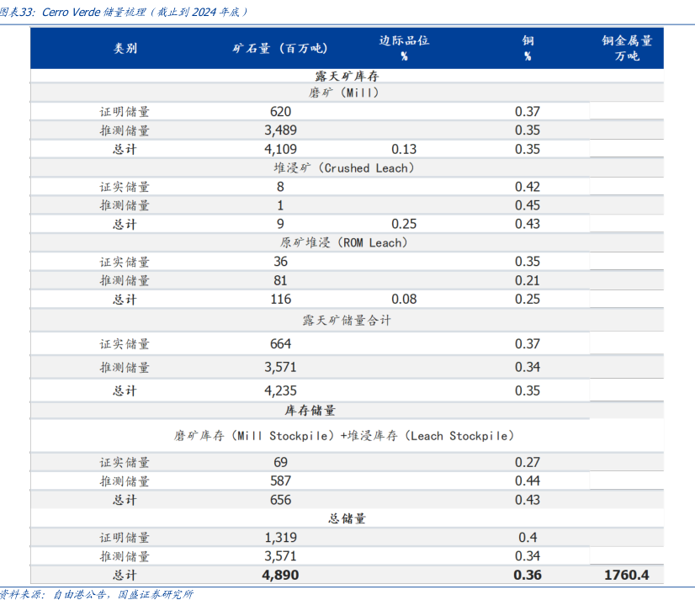This screenshot has width=695, height=616.
Task: Click the '铜 %' column header
Action: (x=528, y=48)
